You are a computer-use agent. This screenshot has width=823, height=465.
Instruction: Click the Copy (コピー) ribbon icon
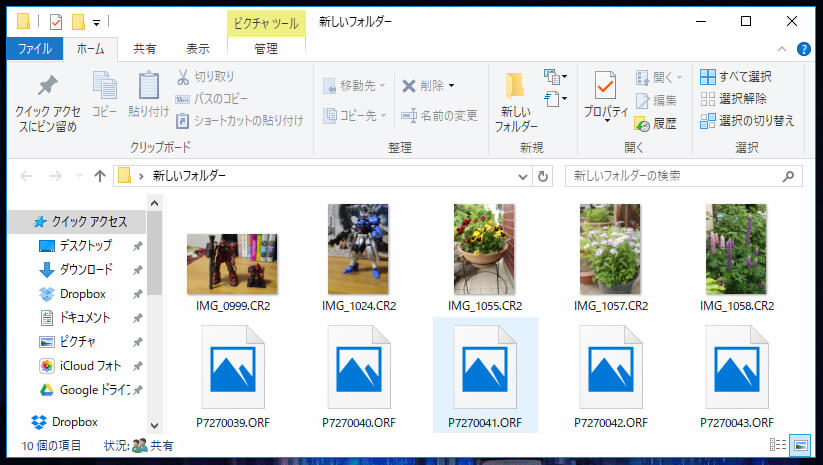pyautogui.click(x=104, y=86)
